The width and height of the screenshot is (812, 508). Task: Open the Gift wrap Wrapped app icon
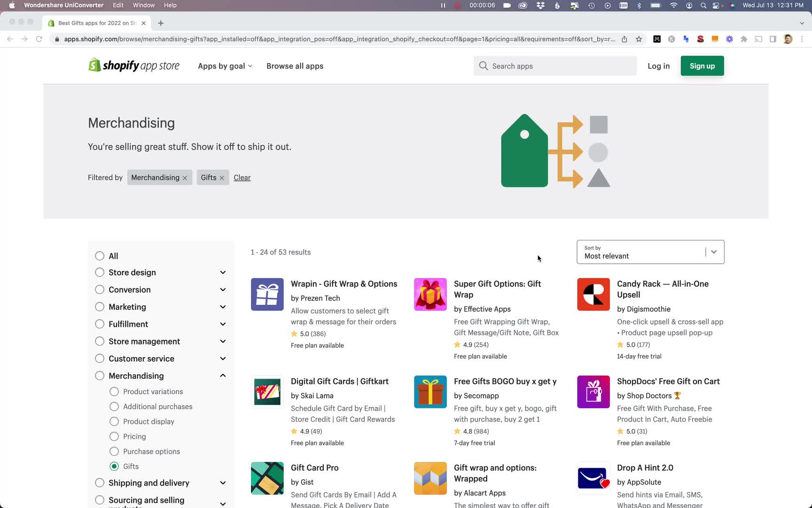430,478
